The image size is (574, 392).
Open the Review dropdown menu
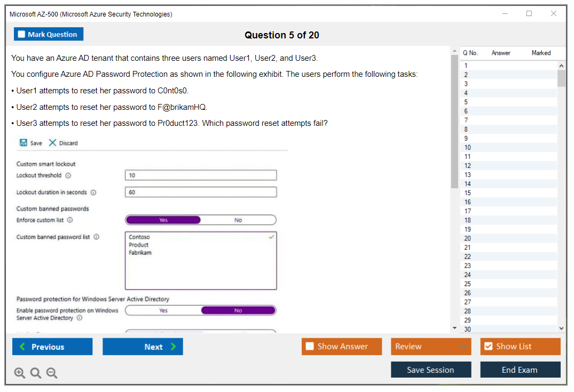click(430, 347)
